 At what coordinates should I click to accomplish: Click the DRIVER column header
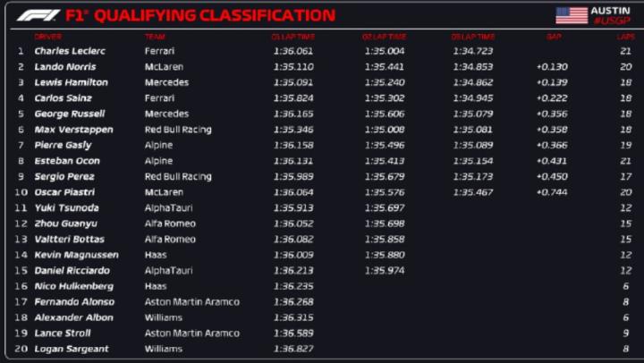[x=47, y=37]
